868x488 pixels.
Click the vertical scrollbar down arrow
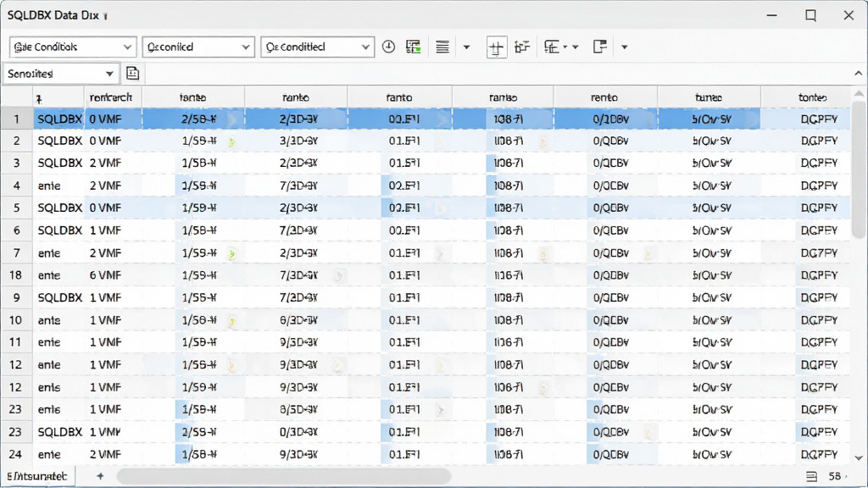[x=859, y=458]
